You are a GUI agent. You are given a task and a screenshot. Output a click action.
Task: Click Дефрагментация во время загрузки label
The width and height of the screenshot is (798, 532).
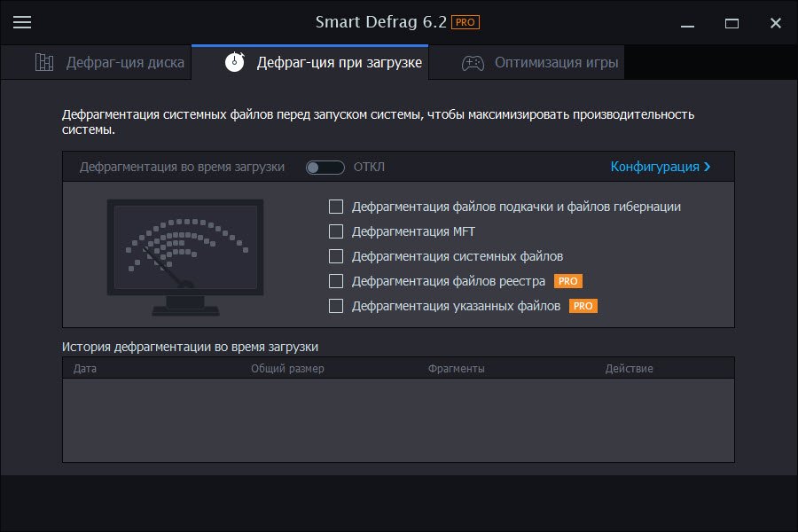[182, 167]
